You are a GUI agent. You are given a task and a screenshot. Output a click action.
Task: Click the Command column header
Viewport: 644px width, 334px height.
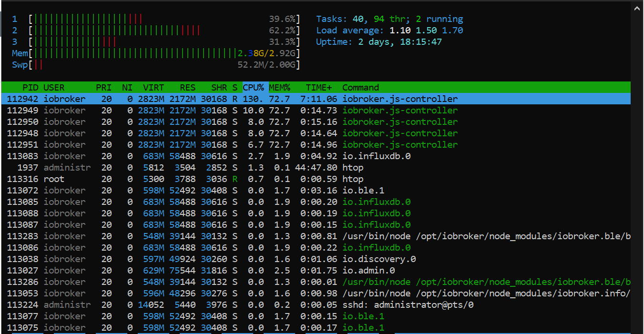click(361, 88)
